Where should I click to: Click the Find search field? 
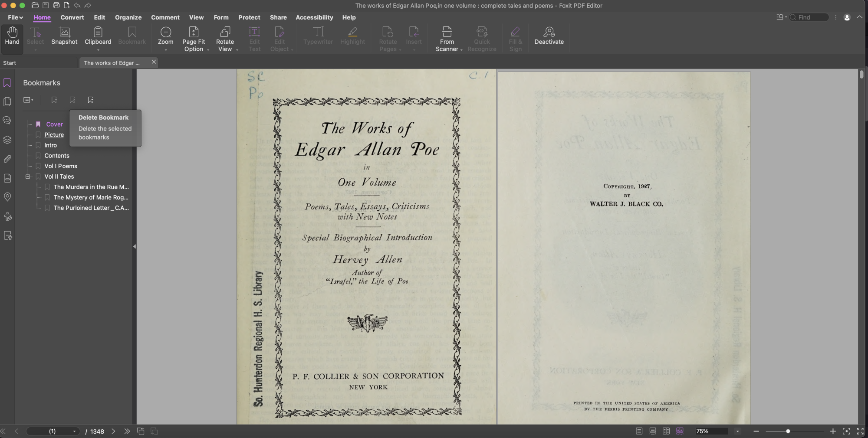[x=809, y=17]
